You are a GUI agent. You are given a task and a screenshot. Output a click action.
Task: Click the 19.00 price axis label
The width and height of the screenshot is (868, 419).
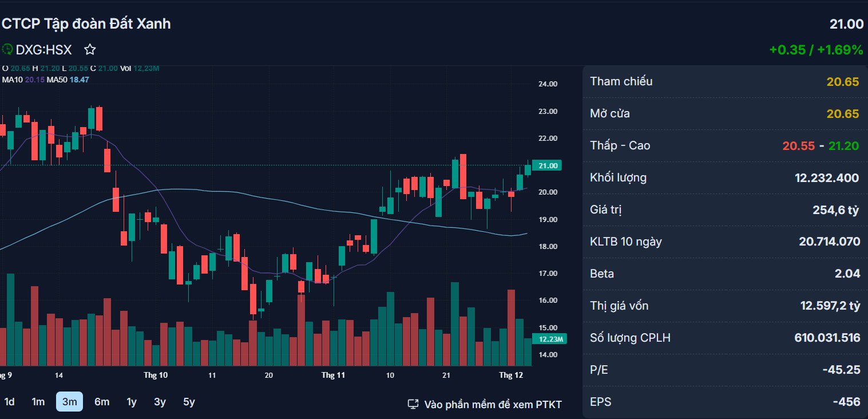[x=548, y=220]
